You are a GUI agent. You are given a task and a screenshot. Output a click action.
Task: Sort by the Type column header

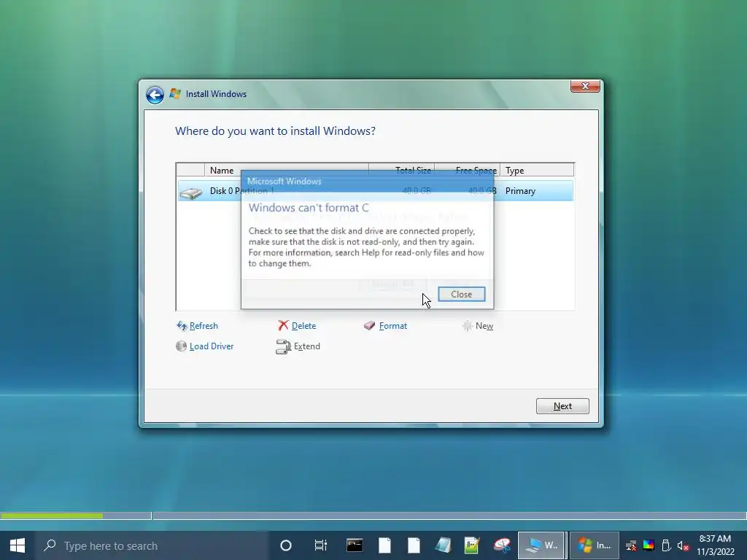click(x=537, y=170)
